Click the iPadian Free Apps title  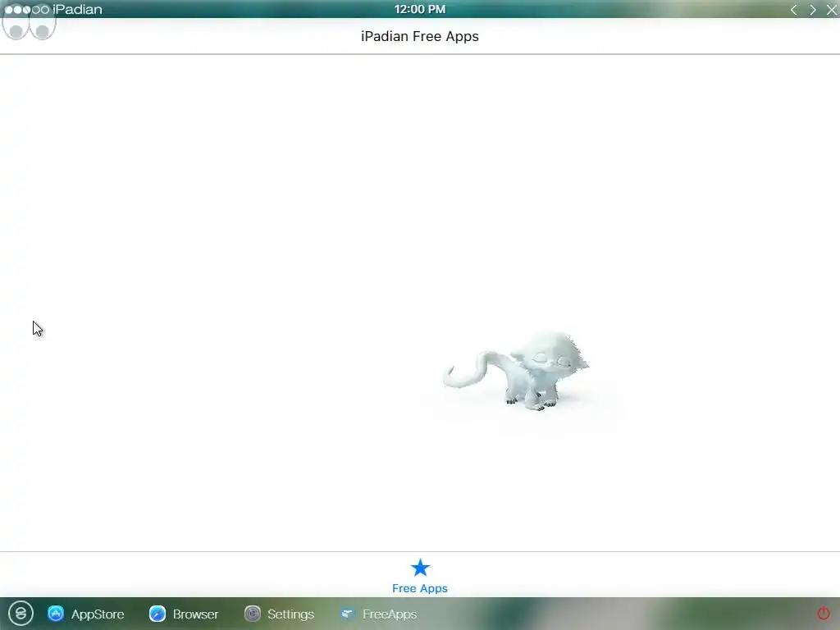pyautogui.click(x=420, y=36)
